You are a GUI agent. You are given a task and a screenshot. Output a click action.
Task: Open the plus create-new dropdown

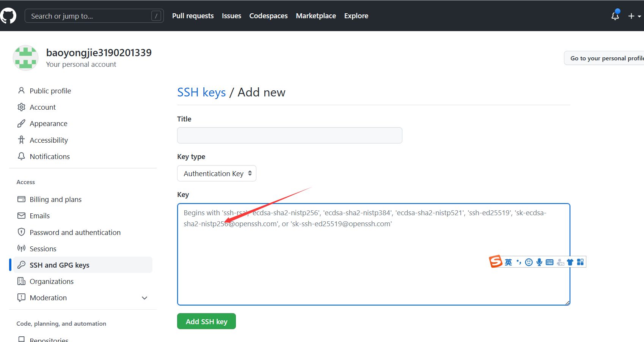click(634, 16)
